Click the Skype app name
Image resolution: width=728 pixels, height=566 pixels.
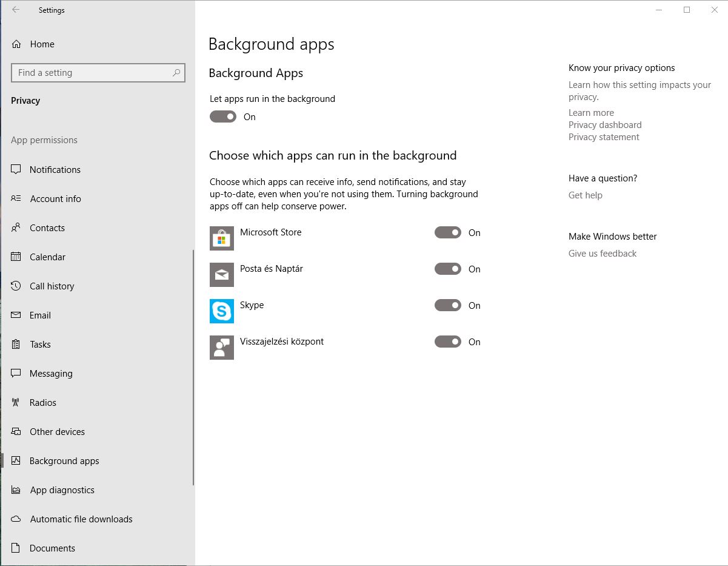[252, 305]
